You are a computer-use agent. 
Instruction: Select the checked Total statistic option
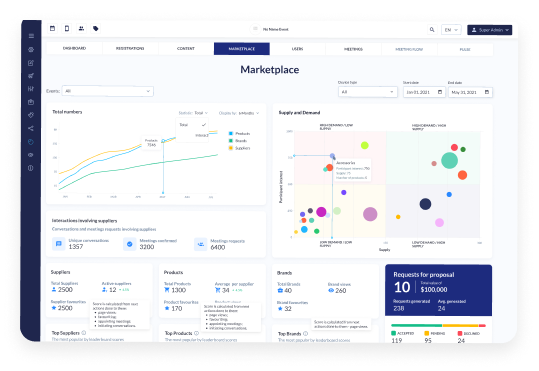192,125
